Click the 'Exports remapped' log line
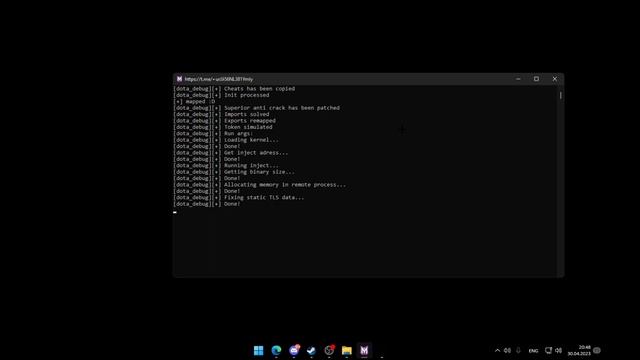 pos(224,121)
